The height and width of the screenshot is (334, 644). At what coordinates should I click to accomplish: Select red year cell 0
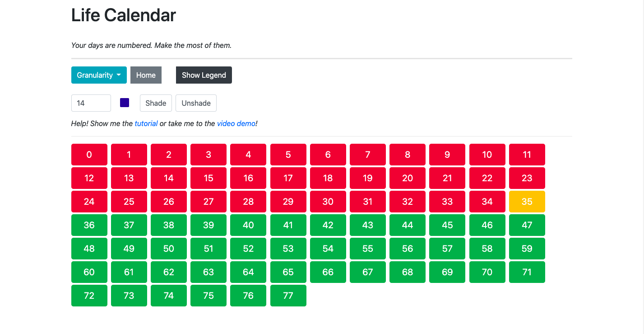pyautogui.click(x=89, y=155)
